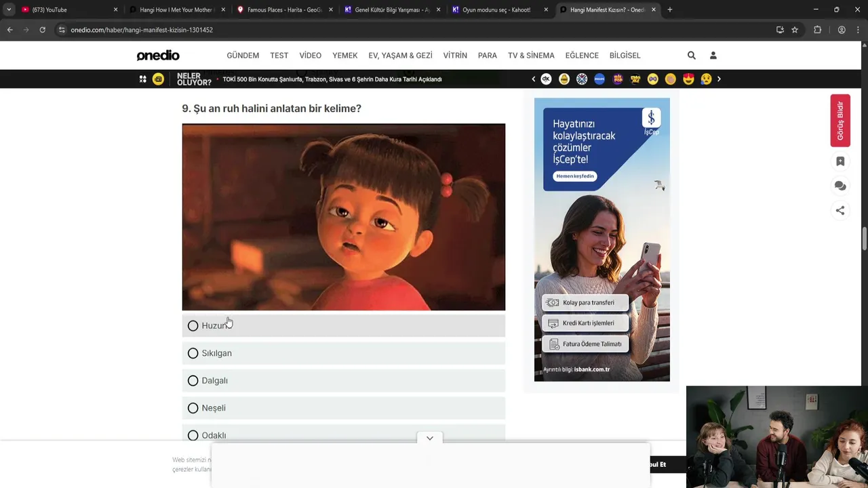Click Fatura Ödeme Talimatı in the ad
This screenshot has height=488, width=868.
[585, 344]
